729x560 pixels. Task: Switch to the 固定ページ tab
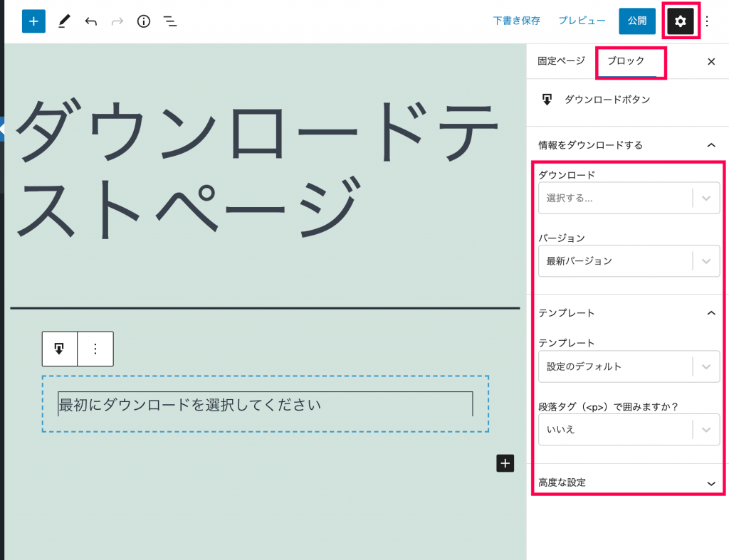tap(561, 61)
